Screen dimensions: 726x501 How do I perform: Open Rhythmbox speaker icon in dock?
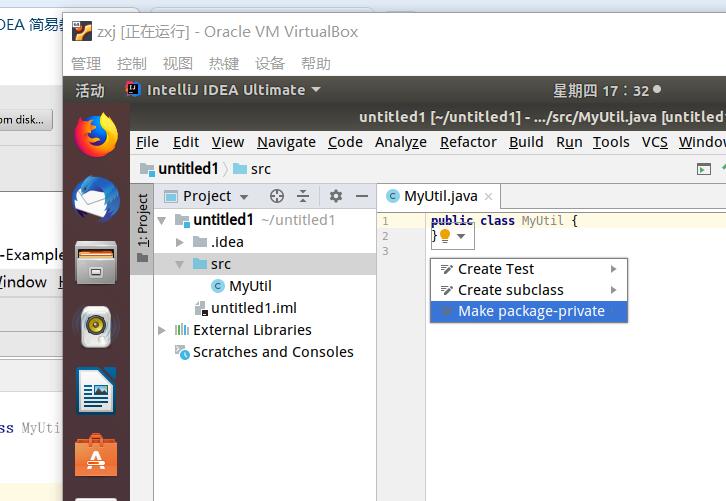pyautogui.click(x=96, y=327)
